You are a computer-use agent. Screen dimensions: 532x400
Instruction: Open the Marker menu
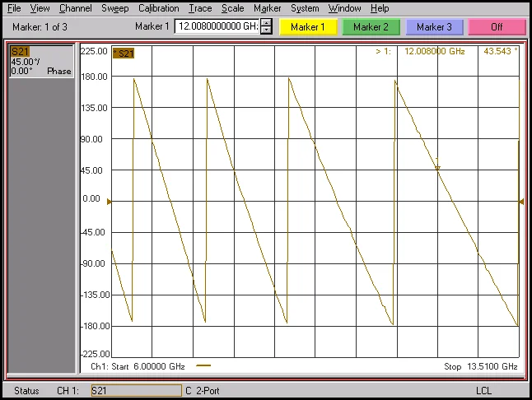(x=268, y=8)
